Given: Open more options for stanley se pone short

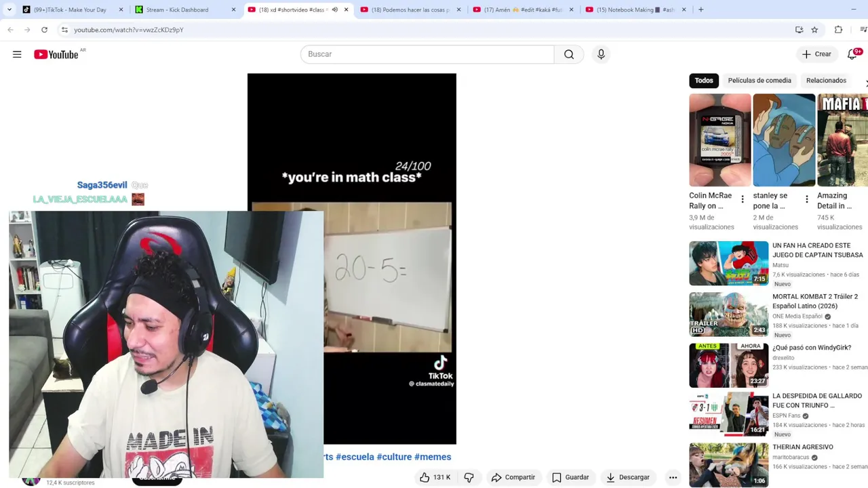Looking at the screenshot, I should [806, 199].
